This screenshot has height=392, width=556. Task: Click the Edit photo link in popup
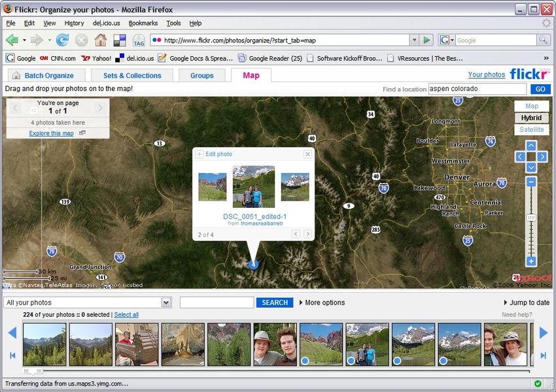218,154
